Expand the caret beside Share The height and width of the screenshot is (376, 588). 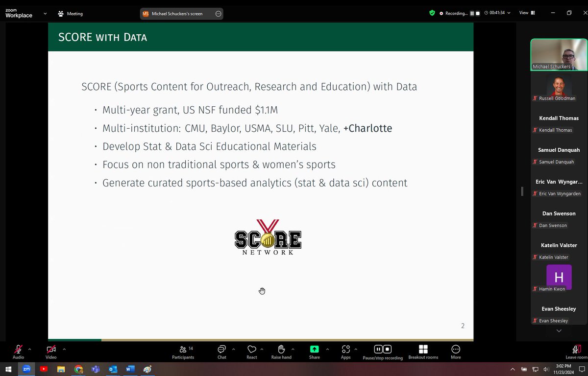coord(327,349)
